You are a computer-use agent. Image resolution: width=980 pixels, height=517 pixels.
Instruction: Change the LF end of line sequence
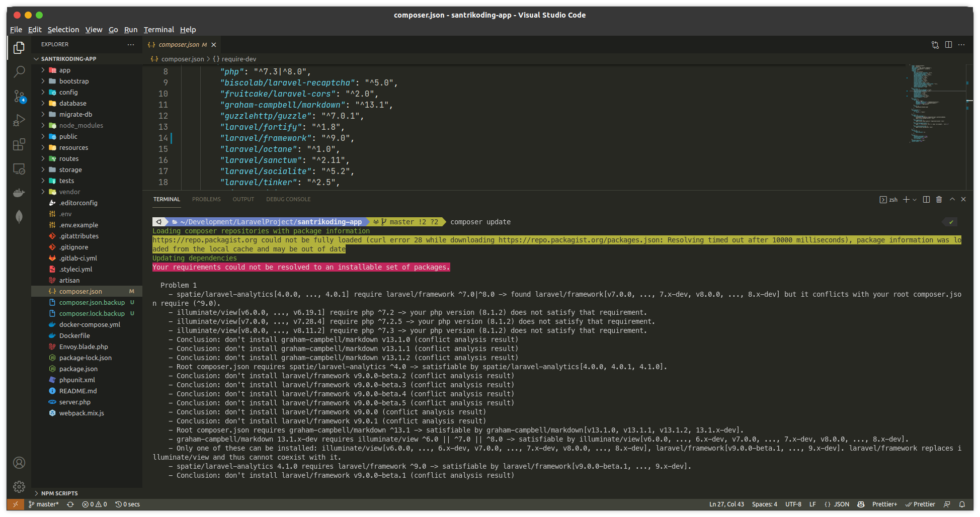pyautogui.click(x=812, y=504)
